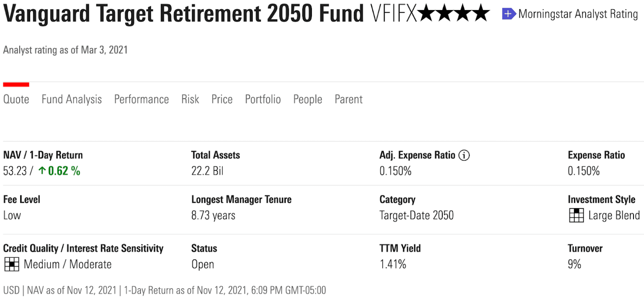644x298 pixels.
Task: Click the Morningstar Analyst Rating badge icon
Action: click(508, 14)
